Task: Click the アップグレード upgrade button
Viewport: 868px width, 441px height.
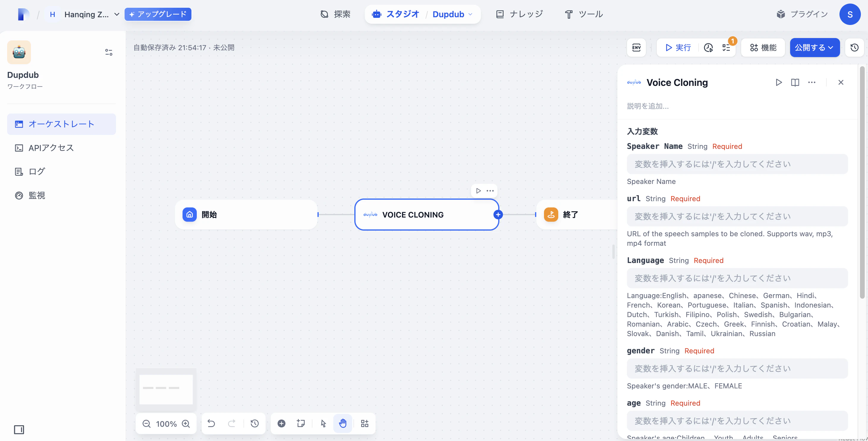Action: click(x=158, y=14)
